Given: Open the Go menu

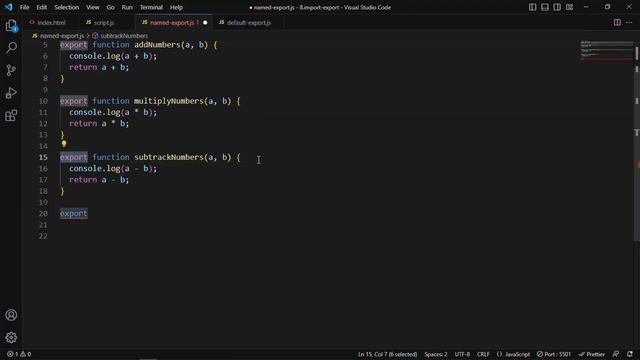Looking at the screenshot, I should 111,7.
